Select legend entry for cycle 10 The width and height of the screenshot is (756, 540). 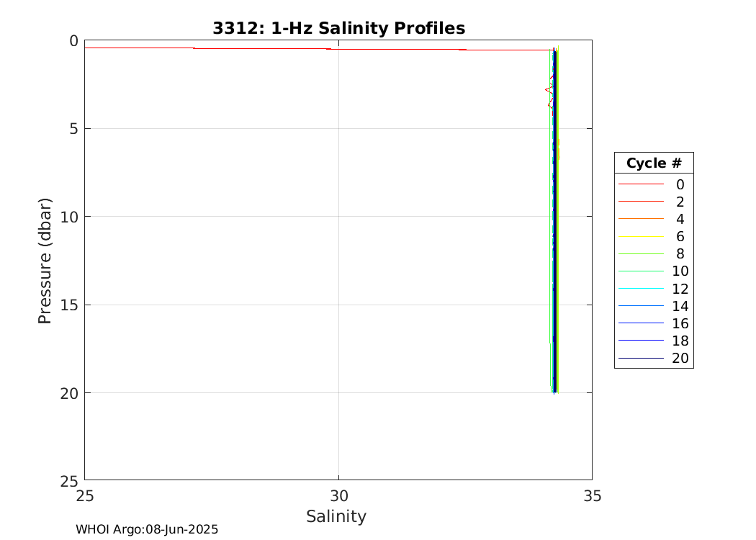point(654,271)
